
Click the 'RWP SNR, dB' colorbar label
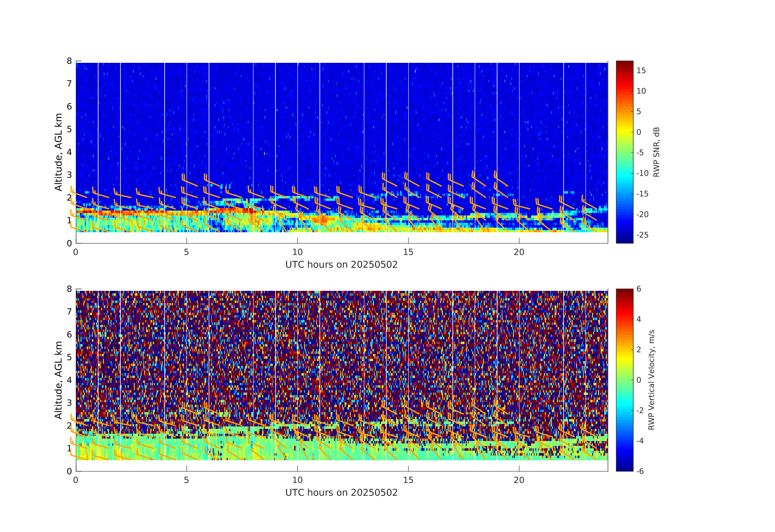(656, 152)
